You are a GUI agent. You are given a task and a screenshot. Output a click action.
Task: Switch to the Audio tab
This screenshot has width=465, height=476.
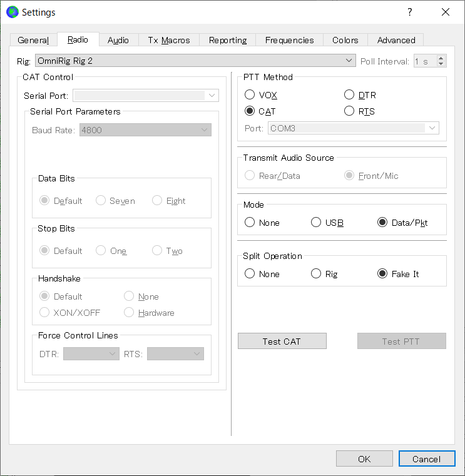118,40
